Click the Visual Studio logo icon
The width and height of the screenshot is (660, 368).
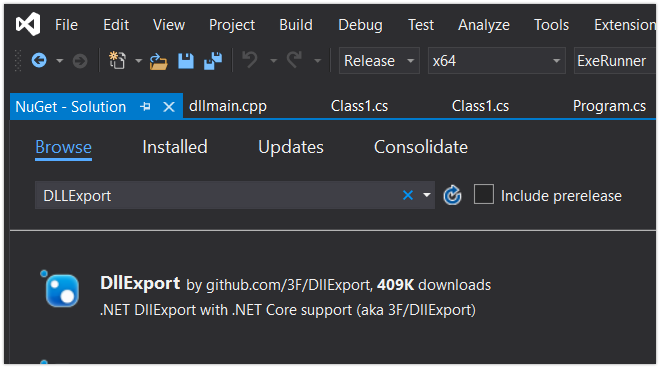coord(28,24)
